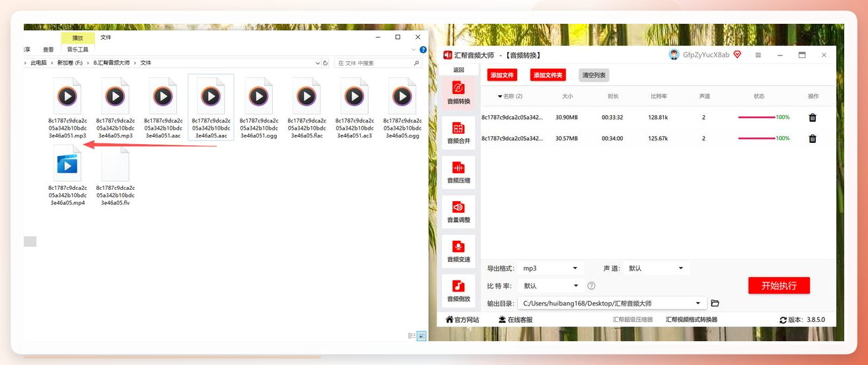The width and height of the screenshot is (868, 365).
Task: Select the 3e46a051.aac file in Explorer
Action: click(x=163, y=108)
